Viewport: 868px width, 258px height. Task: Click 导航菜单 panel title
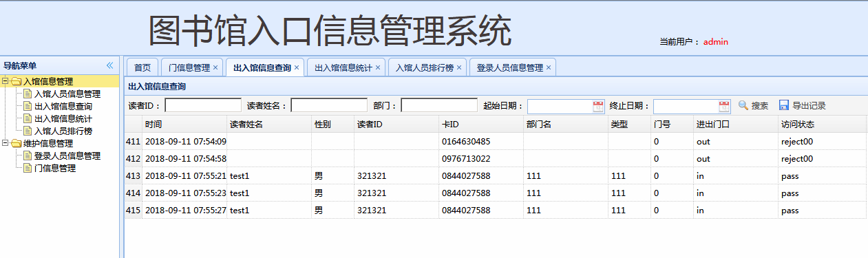(x=20, y=66)
